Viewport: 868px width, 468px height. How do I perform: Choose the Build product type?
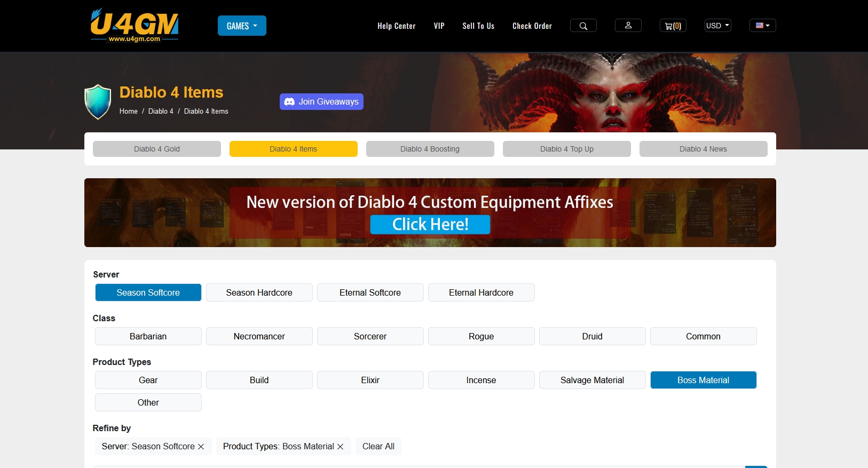coord(259,380)
